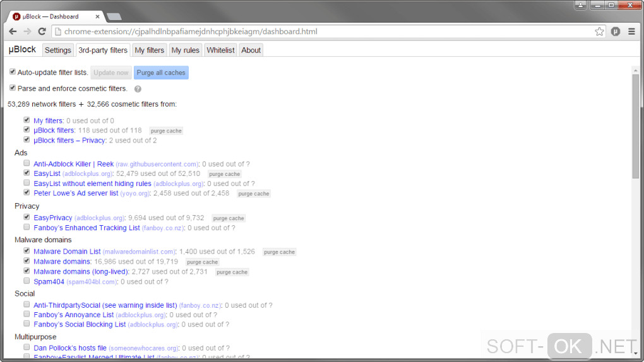Switch to the Whitelist tab
The width and height of the screenshot is (644, 362).
point(220,50)
